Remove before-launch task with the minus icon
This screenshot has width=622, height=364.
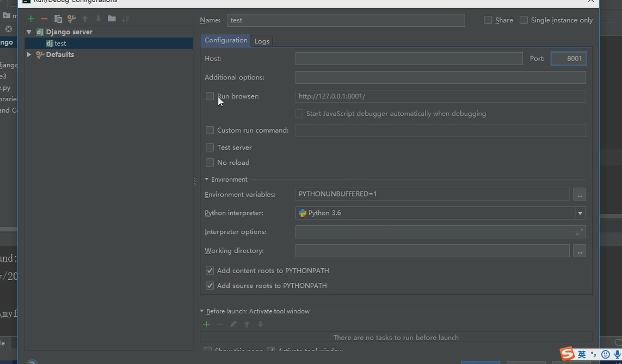[220, 324]
